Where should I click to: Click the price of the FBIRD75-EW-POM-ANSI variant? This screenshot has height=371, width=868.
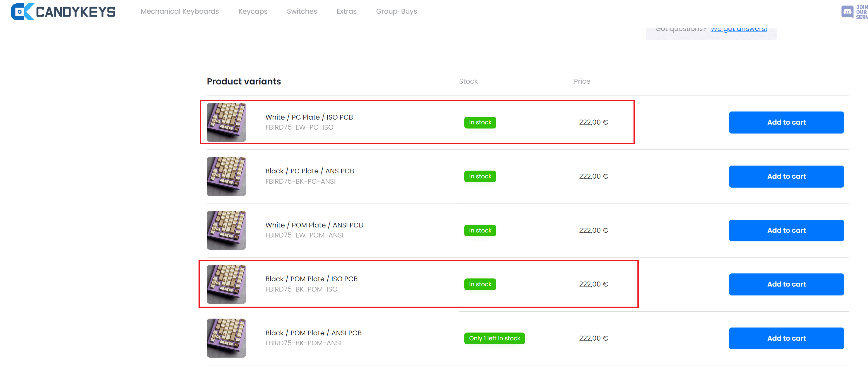click(x=593, y=231)
